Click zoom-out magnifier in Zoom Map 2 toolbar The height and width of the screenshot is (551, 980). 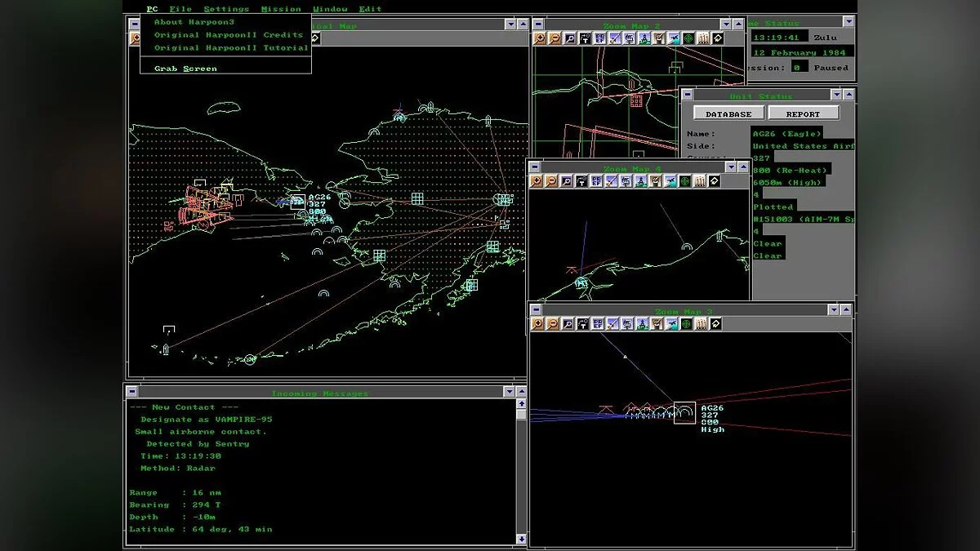tap(555, 38)
